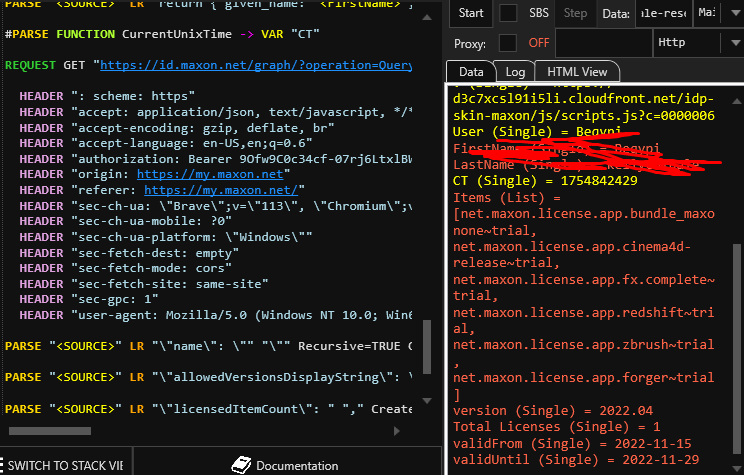Click the HEADER user-agent Mozilla line
Screen dimensions: 744x475
click(x=215, y=315)
